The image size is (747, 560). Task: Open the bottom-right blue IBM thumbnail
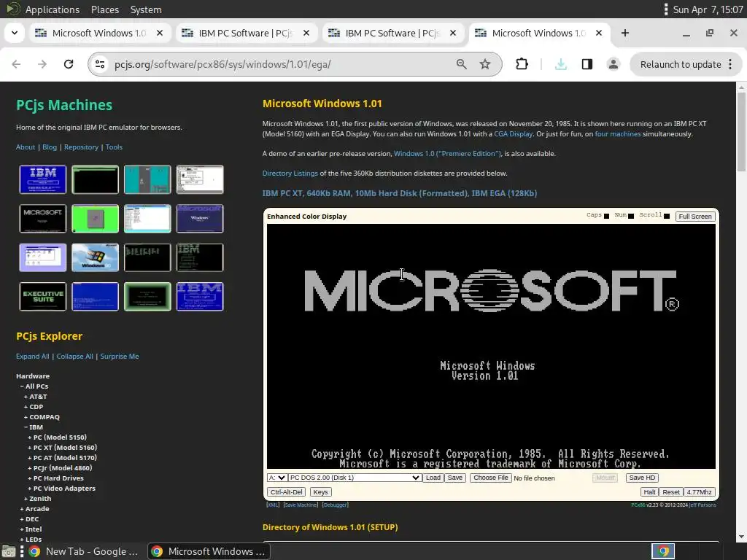pyautogui.click(x=200, y=297)
